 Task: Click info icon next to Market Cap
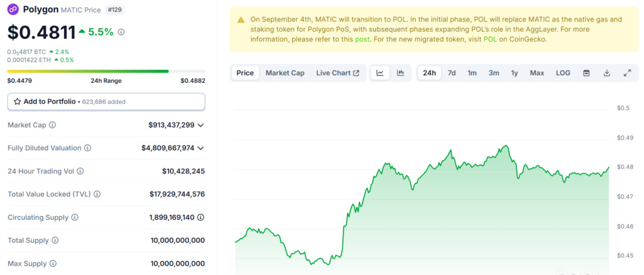[52, 125]
